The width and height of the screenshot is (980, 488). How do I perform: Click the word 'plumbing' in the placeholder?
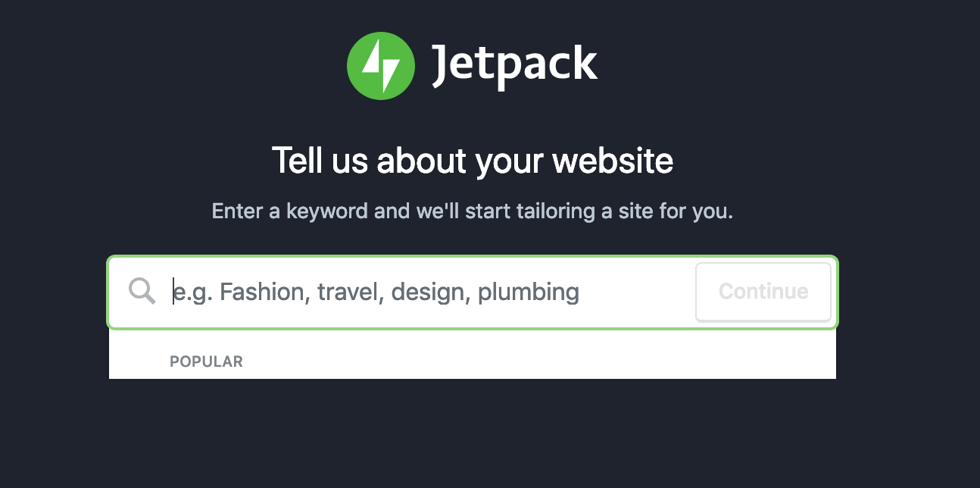(529, 292)
